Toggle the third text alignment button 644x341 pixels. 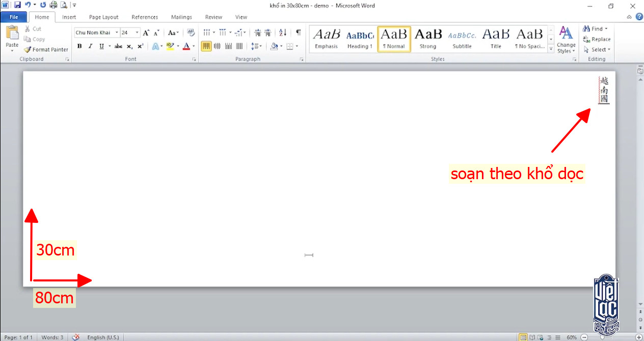pos(228,46)
